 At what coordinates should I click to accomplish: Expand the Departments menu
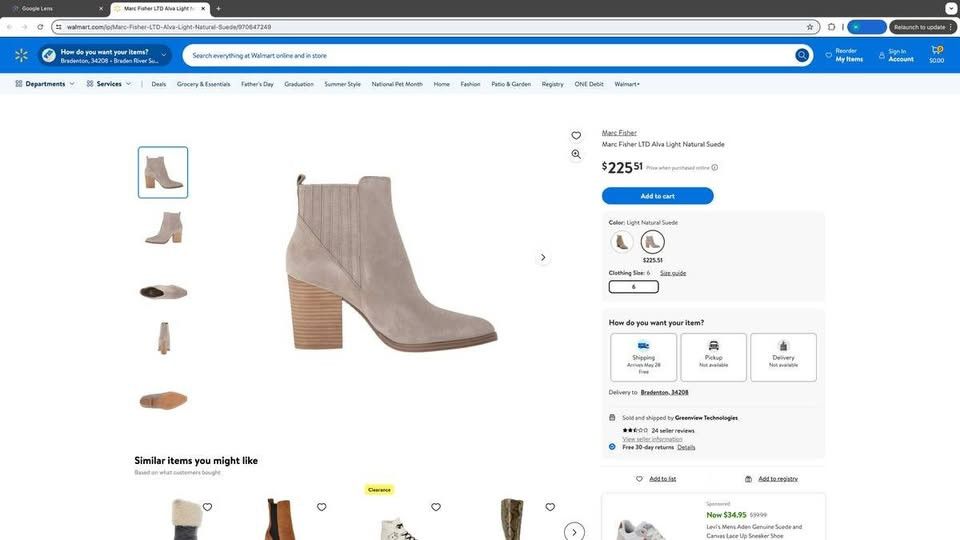click(x=45, y=84)
